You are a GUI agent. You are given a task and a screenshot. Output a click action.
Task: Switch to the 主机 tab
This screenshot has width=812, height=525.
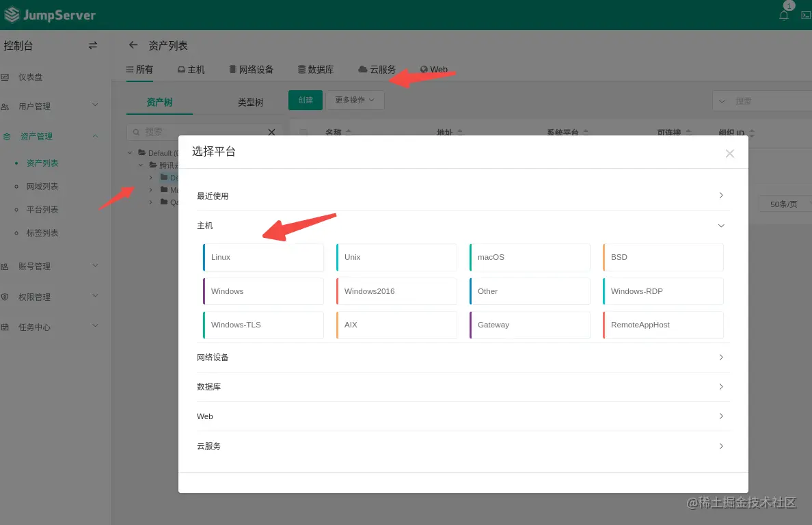pos(191,69)
